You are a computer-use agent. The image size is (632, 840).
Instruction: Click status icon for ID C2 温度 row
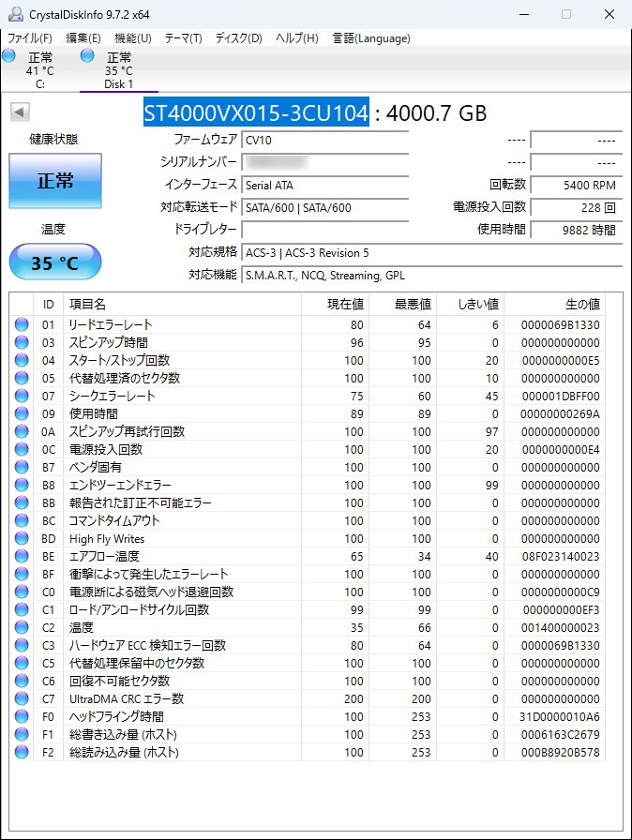[x=22, y=627]
